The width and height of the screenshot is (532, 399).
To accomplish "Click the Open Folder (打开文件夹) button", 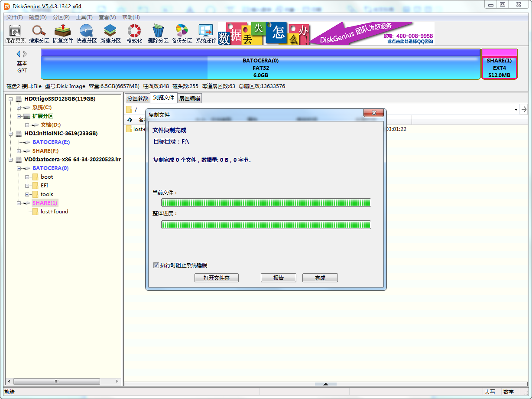I will (x=217, y=278).
